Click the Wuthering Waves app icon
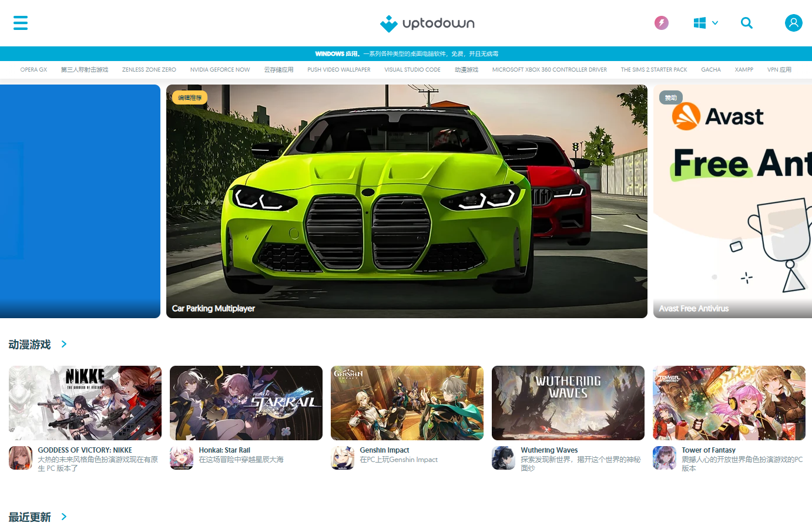The image size is (812, 526). coord(504,458)
